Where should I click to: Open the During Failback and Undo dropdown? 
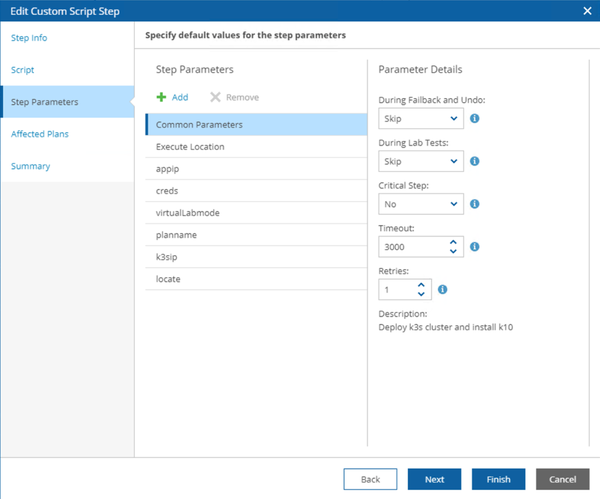421,119
